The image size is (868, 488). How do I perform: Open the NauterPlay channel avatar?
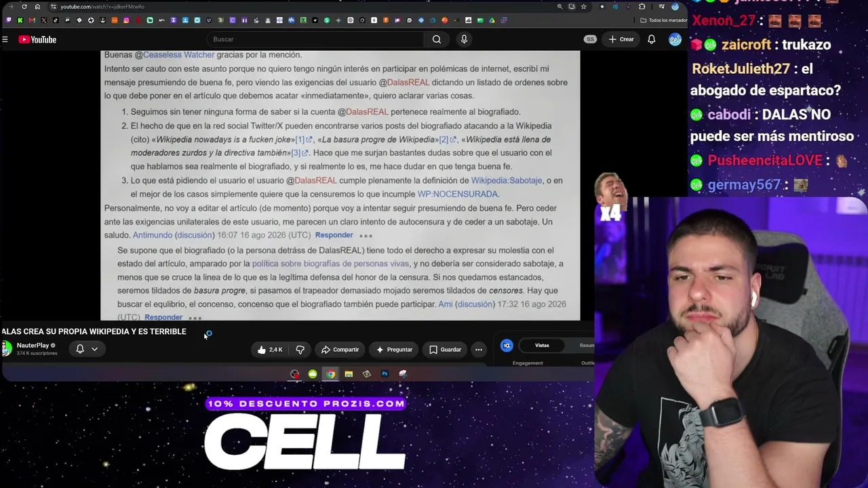(x=7, y=348)
